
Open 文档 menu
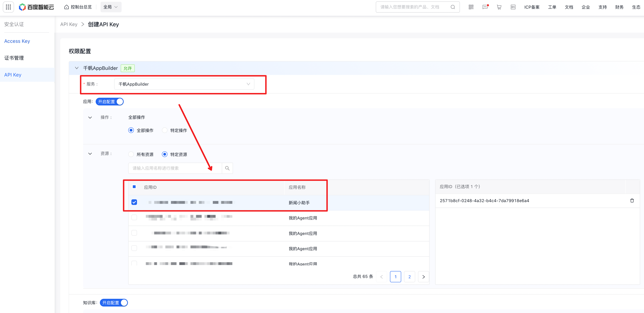coord(569,7)
